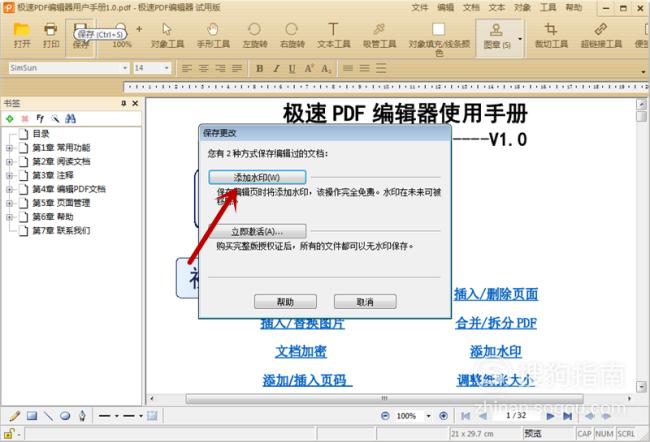Screen dimensions: 650x442
Task: Select the 对象工具 arrow tool
Action: [167, 35]
